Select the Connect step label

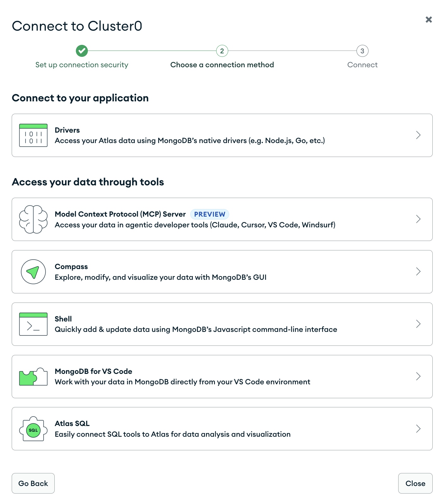pyautogui.click(x=363, y=65)
